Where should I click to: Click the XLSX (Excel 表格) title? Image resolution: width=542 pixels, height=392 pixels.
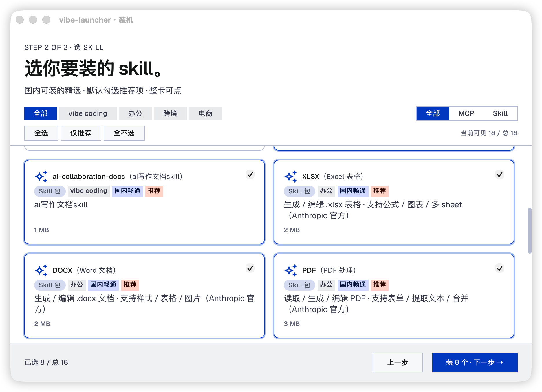pyautogui.click(x=333, y=177)
